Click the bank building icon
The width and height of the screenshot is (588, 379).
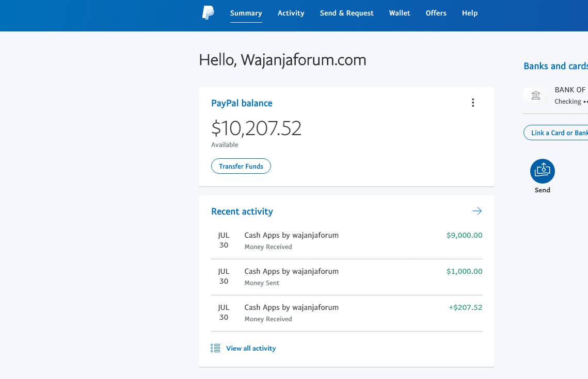coord(536,95)
